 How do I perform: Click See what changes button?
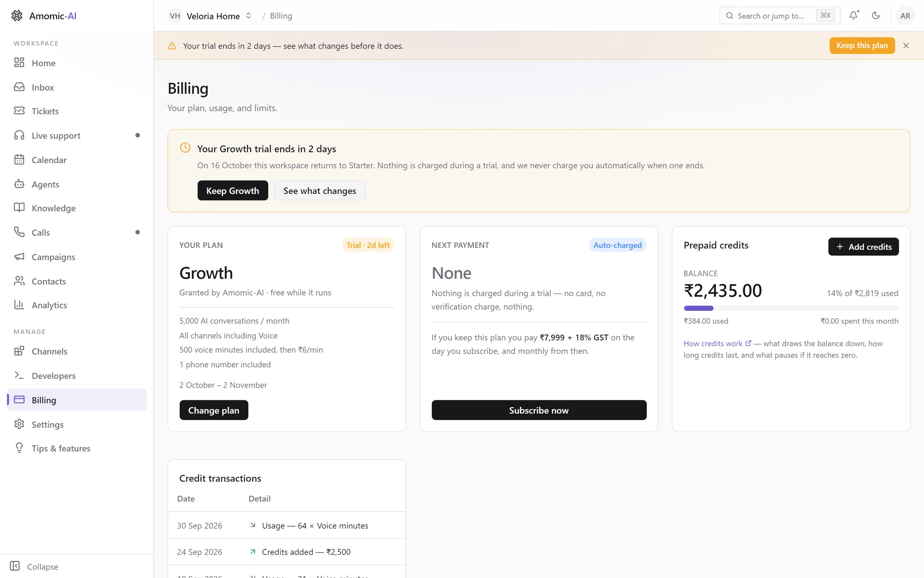319,191
